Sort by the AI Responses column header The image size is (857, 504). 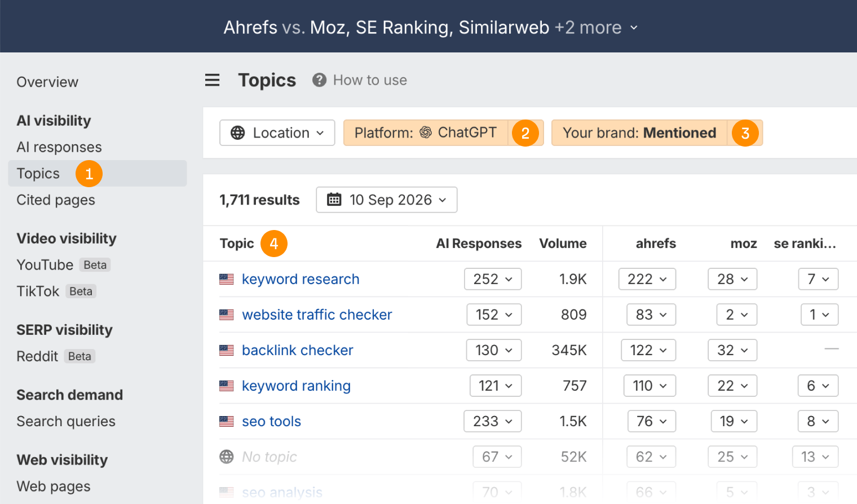point(479,244)
